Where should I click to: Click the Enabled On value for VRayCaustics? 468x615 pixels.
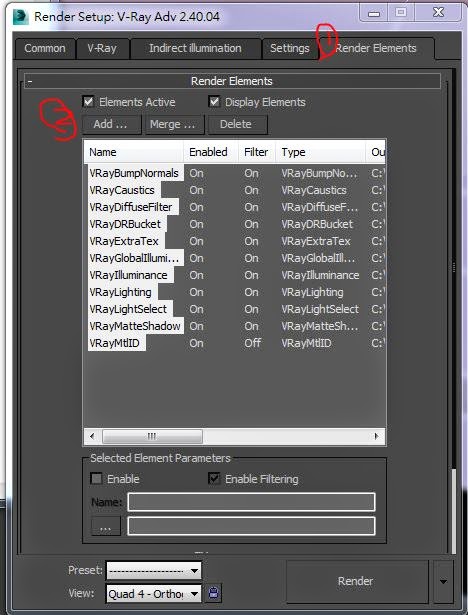click(x=197, y=190)
